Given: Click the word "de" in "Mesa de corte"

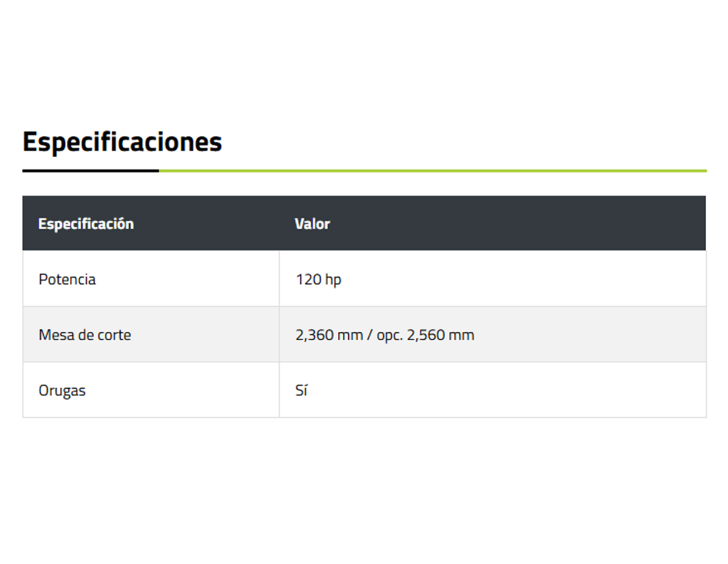Looking at the screenshot, I should coord(86,335).
